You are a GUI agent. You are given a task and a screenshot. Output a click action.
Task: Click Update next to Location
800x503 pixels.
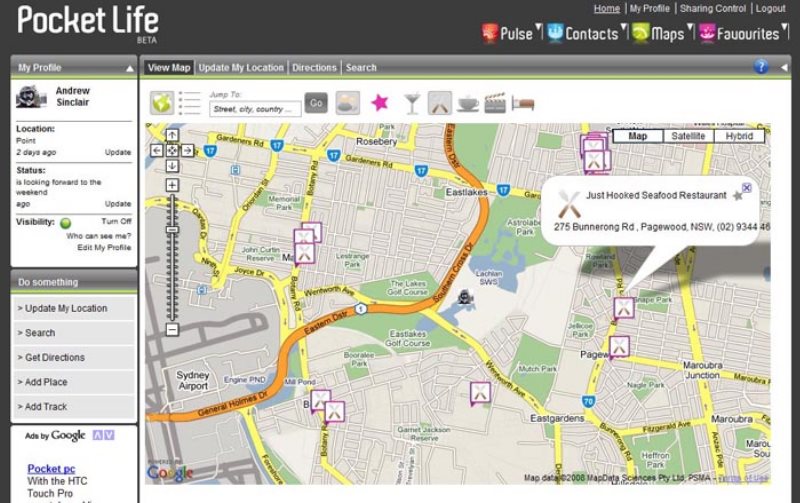pyautogui.click(x=118, y=152)
